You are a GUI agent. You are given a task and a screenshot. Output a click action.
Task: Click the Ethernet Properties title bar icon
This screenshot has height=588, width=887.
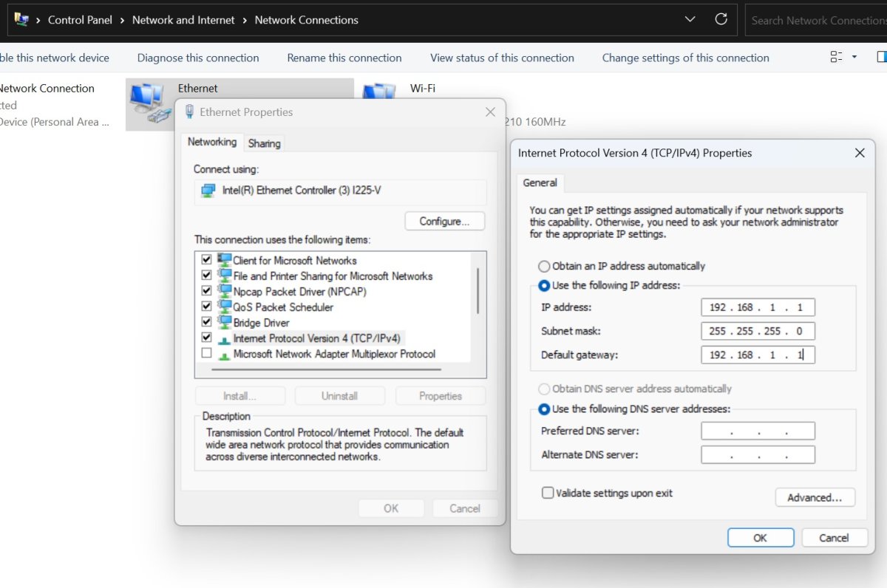[190, 112]
